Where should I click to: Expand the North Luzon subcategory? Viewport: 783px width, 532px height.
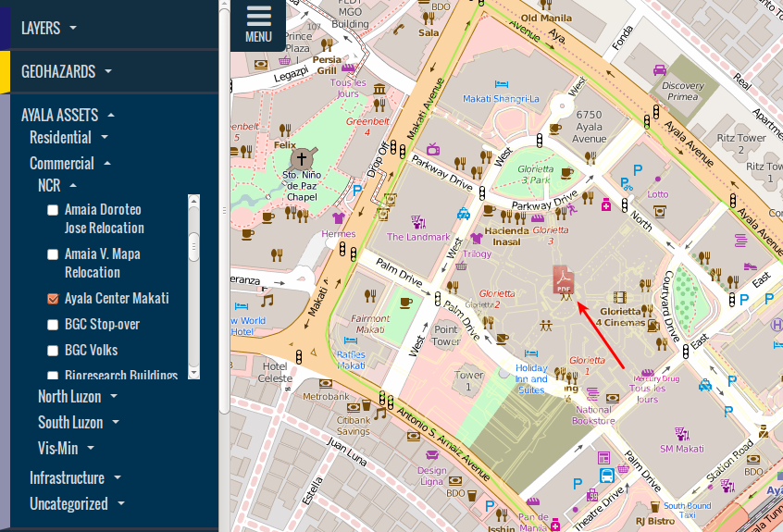click(78, 396)
